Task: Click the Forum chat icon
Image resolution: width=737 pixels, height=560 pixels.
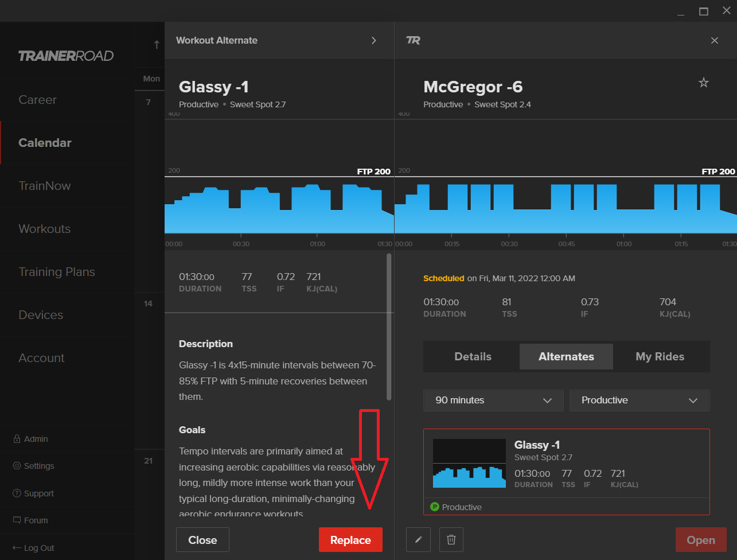Action: 17,520
